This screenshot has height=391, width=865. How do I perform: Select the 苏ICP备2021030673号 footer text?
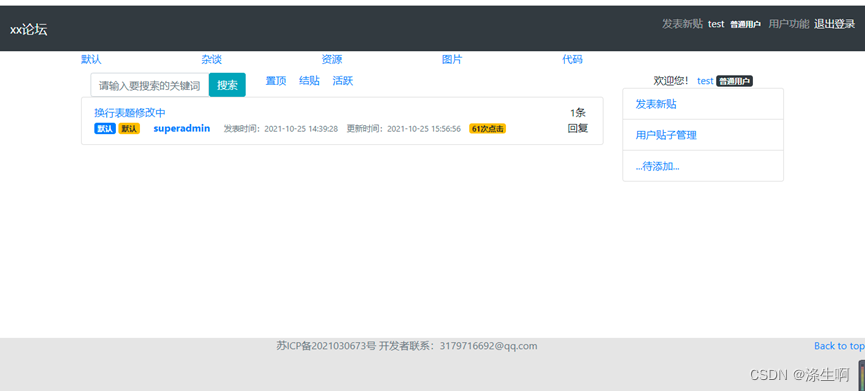(x=327, y=346)
